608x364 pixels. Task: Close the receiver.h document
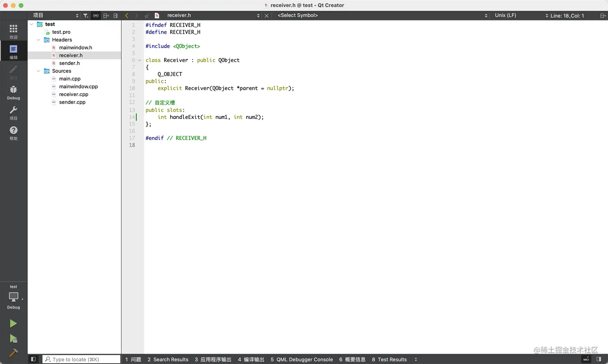[266, 16]
